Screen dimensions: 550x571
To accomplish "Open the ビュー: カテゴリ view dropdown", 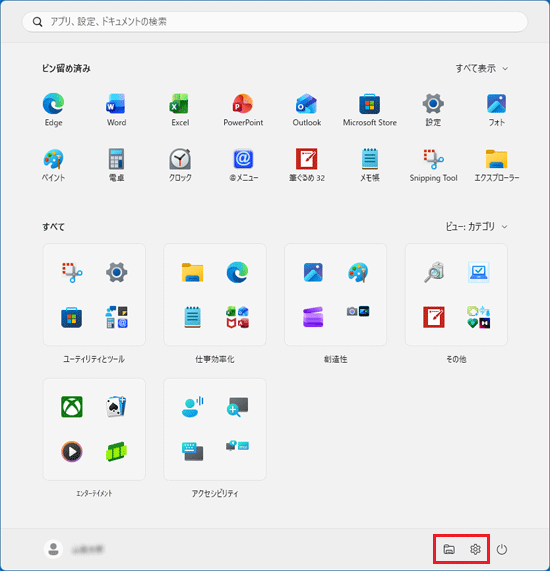I will pyautogui.click(x=476, y=227).
